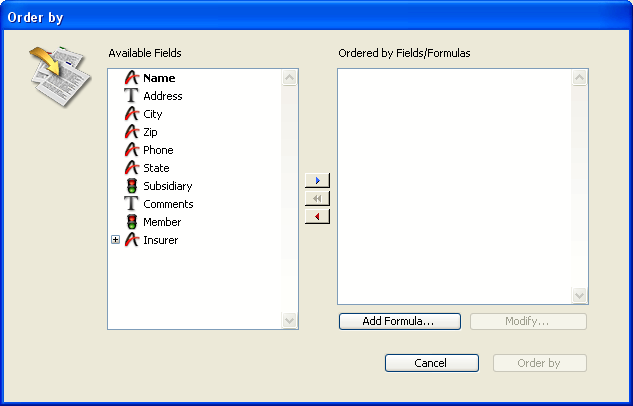This screenshot has width=633, height=406.
Task: Click Ordered by list scroll down arrow
Action: (579, 295)
